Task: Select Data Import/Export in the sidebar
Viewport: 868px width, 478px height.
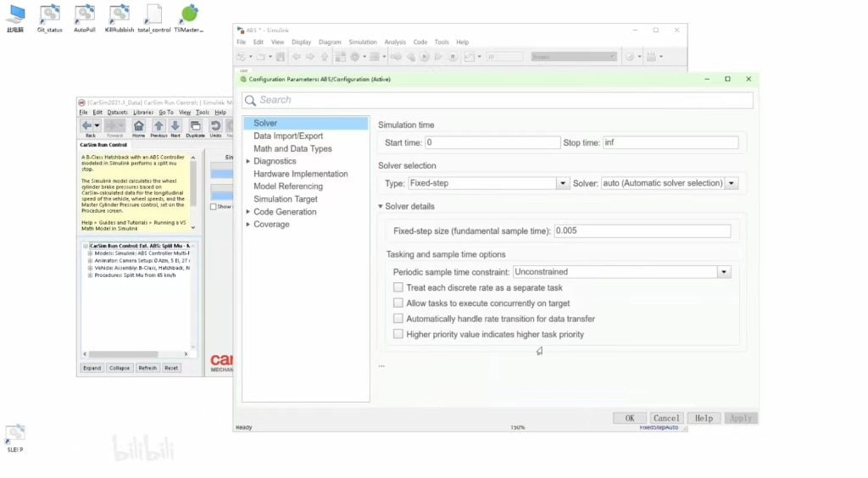Action: (288, 136)
